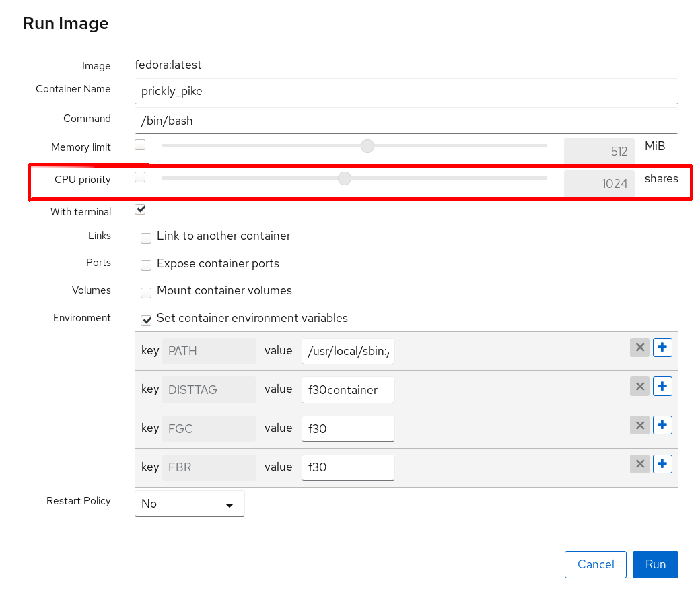Delete the FBR environment variable row
This screenshot has height=598, width=700.
(639, 465)
